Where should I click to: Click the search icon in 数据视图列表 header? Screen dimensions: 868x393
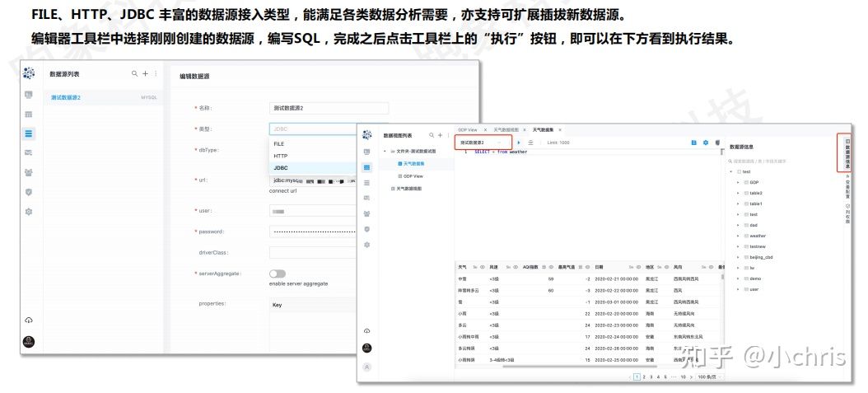click(432, 135)
